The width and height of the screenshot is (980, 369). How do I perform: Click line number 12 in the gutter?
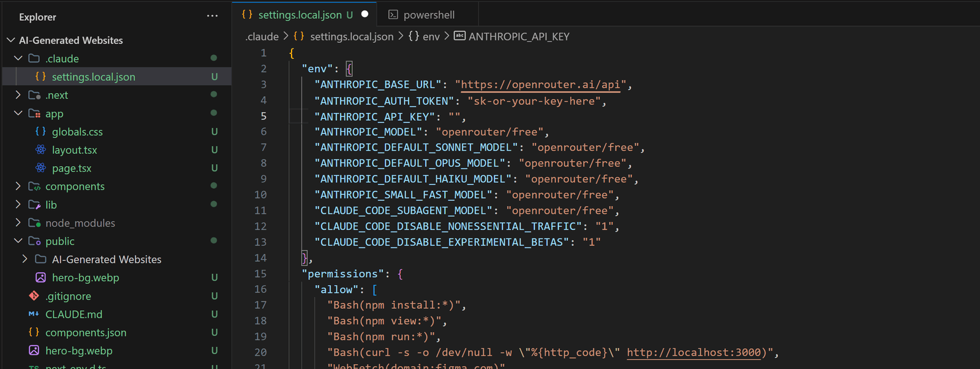[260, 226]
